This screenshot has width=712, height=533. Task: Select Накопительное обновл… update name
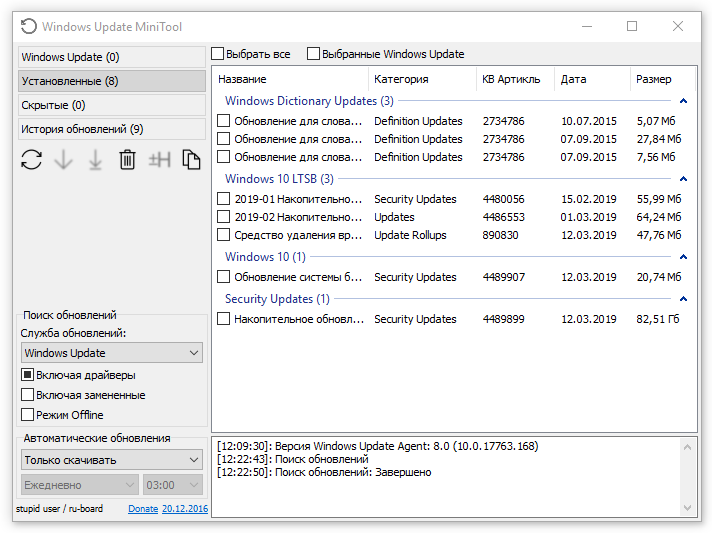click(x=299, y=319)
